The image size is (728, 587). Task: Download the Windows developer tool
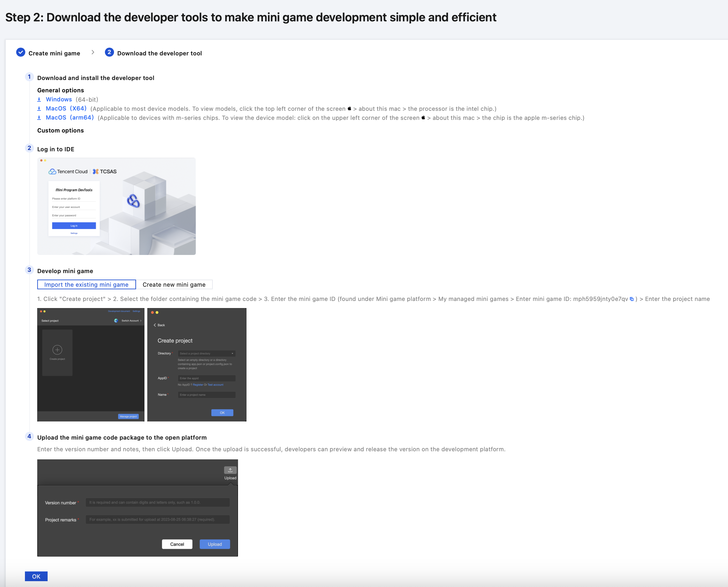point(59,99)
